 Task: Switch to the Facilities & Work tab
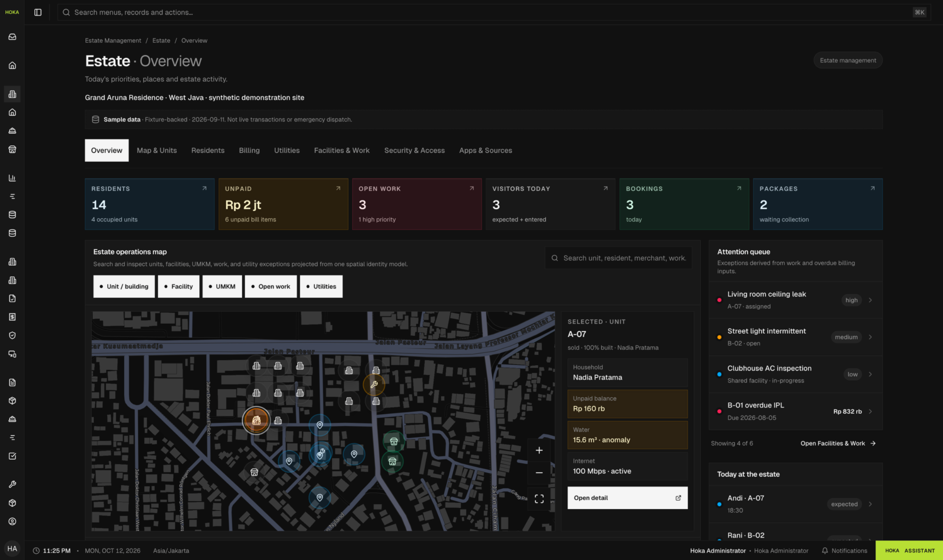[x=342, y=150]
